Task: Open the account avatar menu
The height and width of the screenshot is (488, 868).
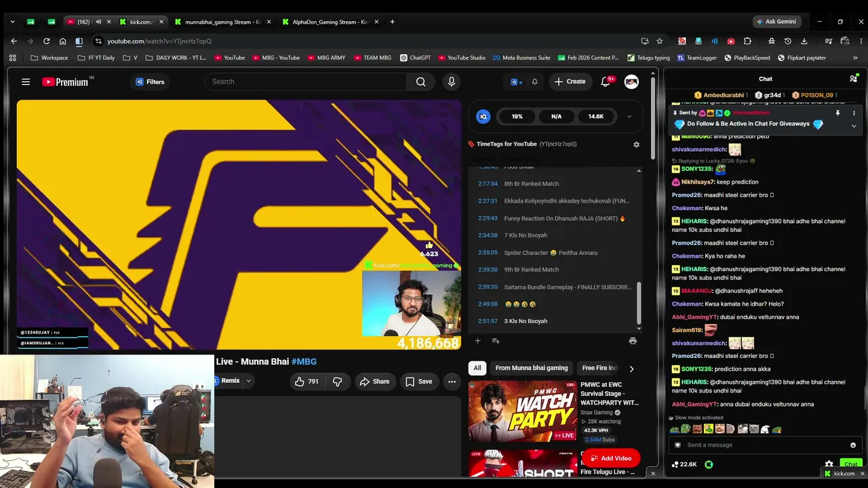Action: (631, 82)
